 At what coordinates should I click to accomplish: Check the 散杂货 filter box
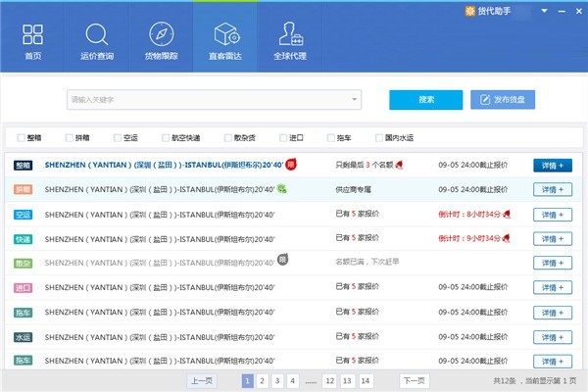click(x=227, y=138)
